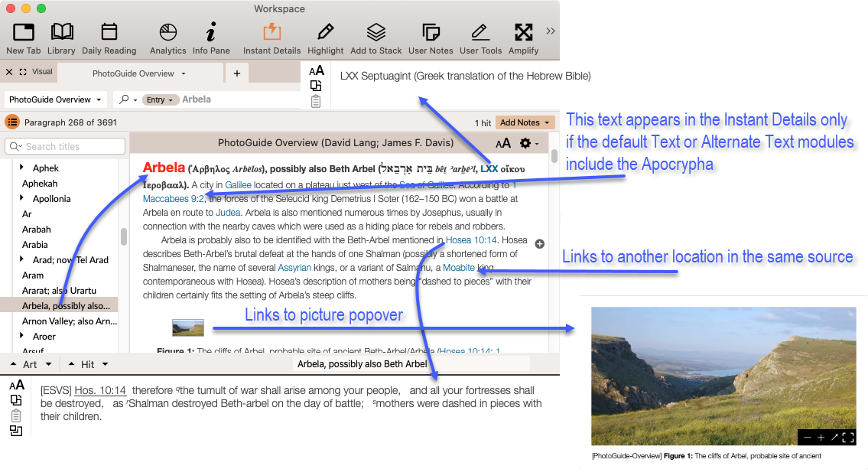This screenshot has height=469, width=868.
Task: Open the Add Notes dropdown
Action: (x=525, y=122)
